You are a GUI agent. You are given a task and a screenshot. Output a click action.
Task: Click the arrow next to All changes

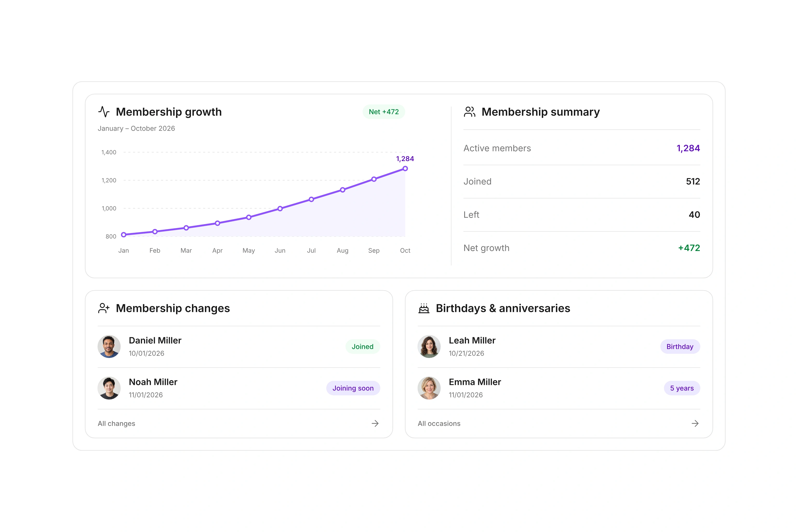[x=375, y=423]
